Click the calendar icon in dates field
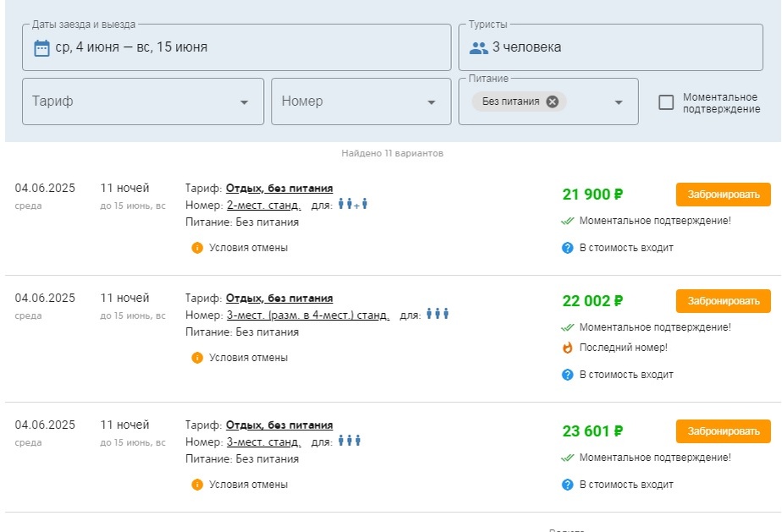The width and height of the screenshot is (782, 532). click(41, 47)
